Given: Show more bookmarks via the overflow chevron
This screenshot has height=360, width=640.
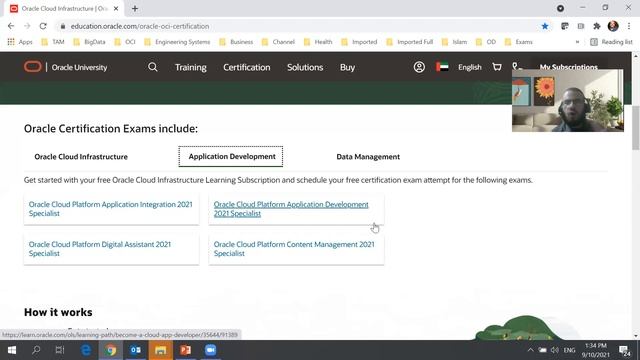Looking at the screenshot, I should click(577, 42).
